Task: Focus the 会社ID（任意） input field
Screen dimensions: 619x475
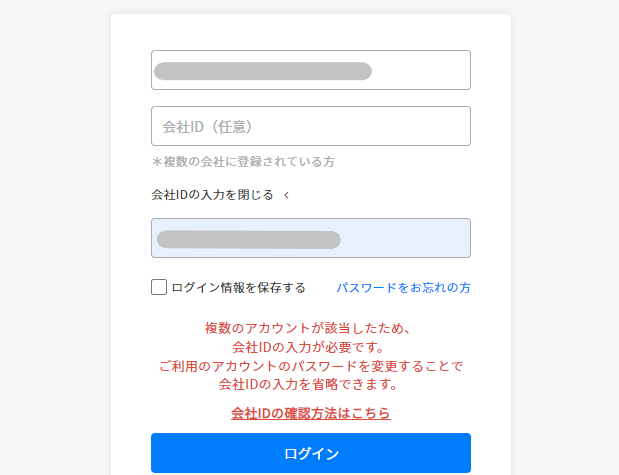Action: click(310, 126)
